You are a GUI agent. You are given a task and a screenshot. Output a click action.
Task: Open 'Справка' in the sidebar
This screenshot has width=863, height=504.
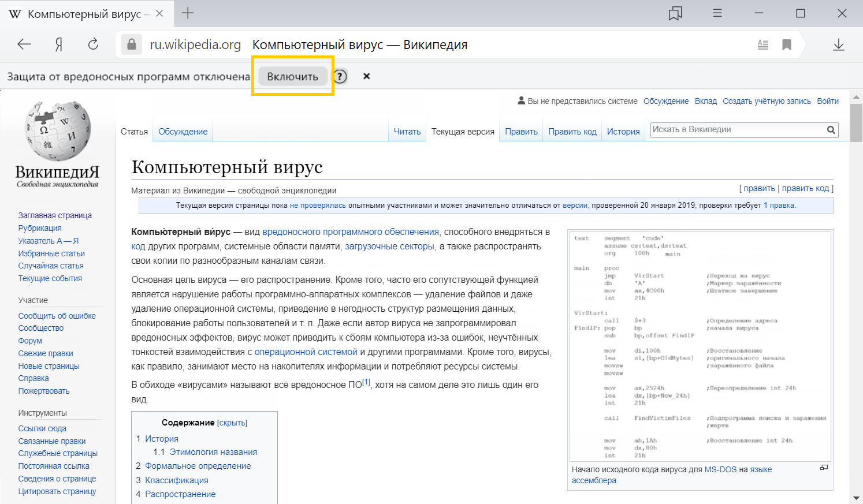34,378
